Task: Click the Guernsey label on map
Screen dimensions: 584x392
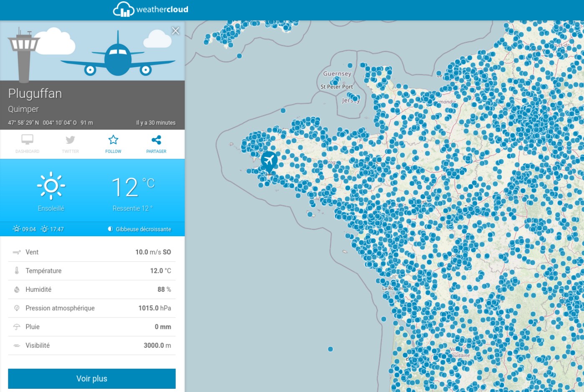Action: click(x=337, y=74)
